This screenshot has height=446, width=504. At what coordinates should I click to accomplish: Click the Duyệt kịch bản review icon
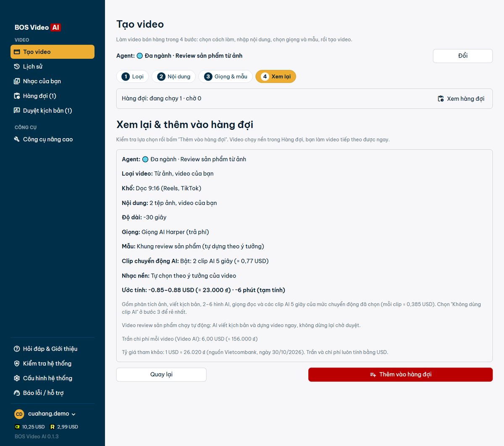pos(17,110)
